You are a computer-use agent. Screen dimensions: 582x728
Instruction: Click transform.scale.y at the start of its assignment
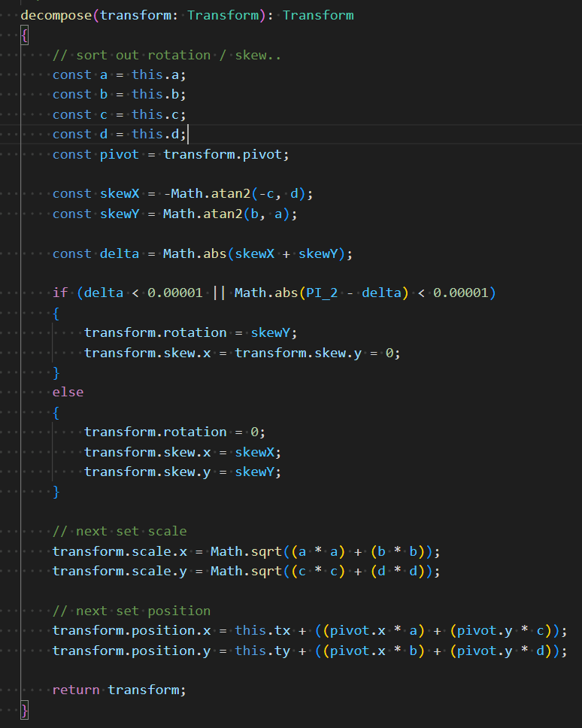click(x=119, y=571)
